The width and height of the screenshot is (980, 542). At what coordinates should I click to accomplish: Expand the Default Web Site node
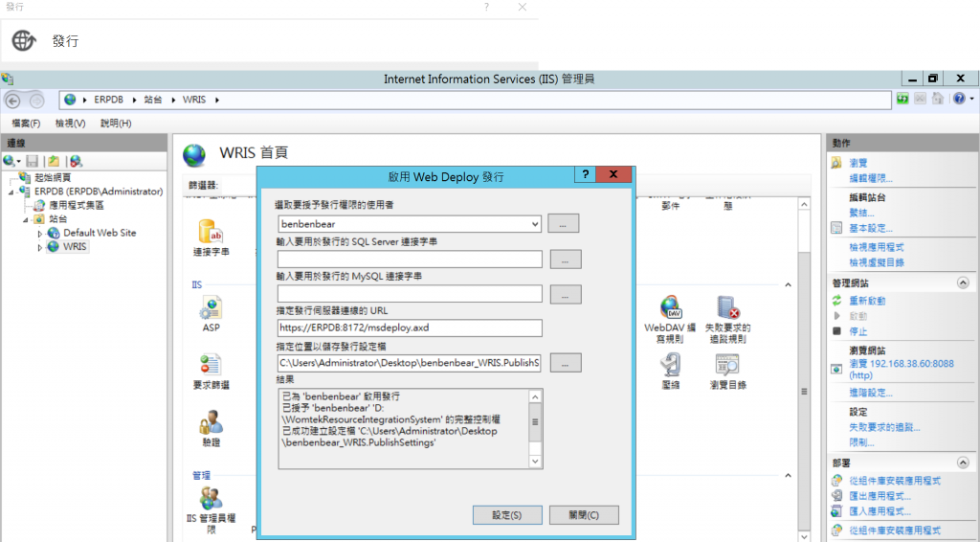(40, 234)
